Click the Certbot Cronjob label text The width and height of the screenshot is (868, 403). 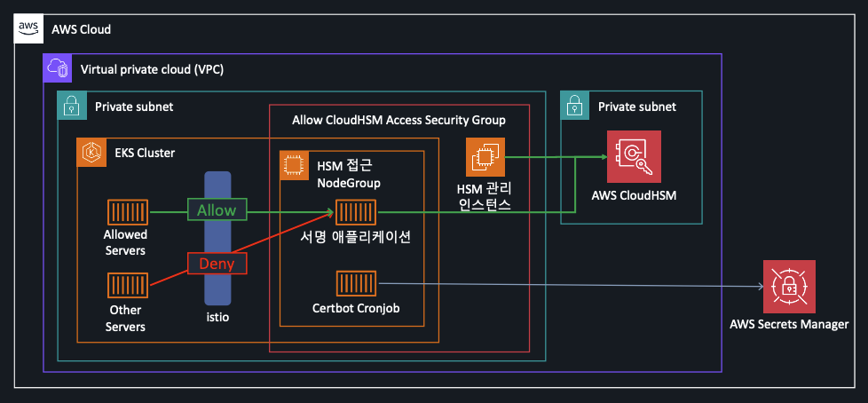(x=356, y=308)
